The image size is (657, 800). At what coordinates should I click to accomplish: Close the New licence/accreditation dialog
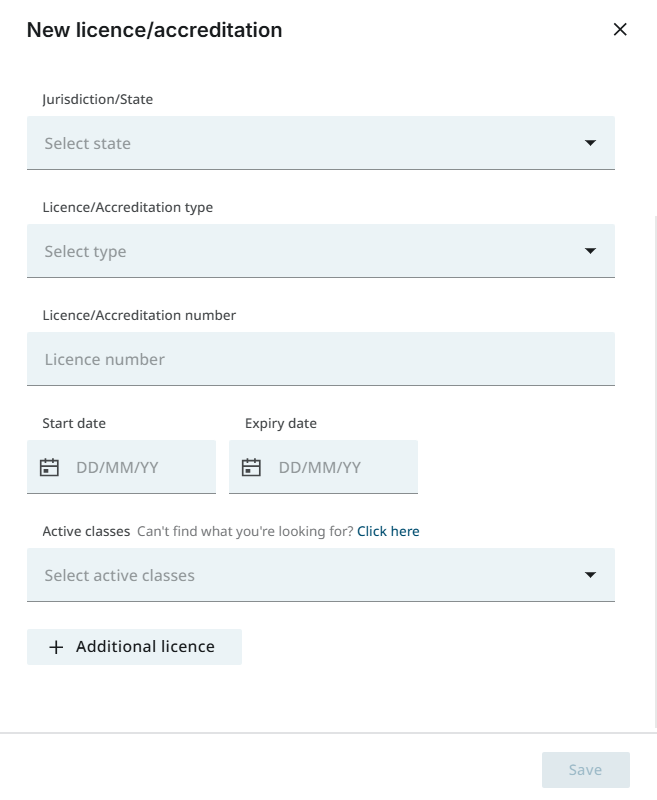(620, 30)
